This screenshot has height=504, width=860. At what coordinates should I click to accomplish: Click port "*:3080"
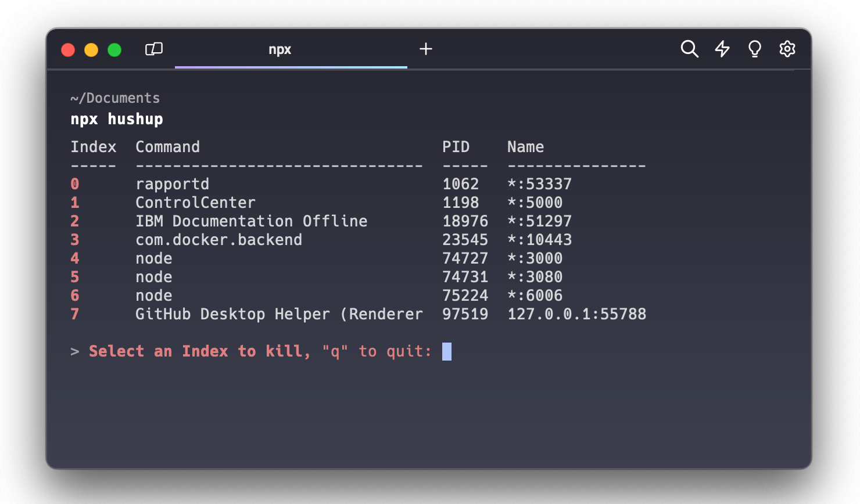tap(535, 277)
